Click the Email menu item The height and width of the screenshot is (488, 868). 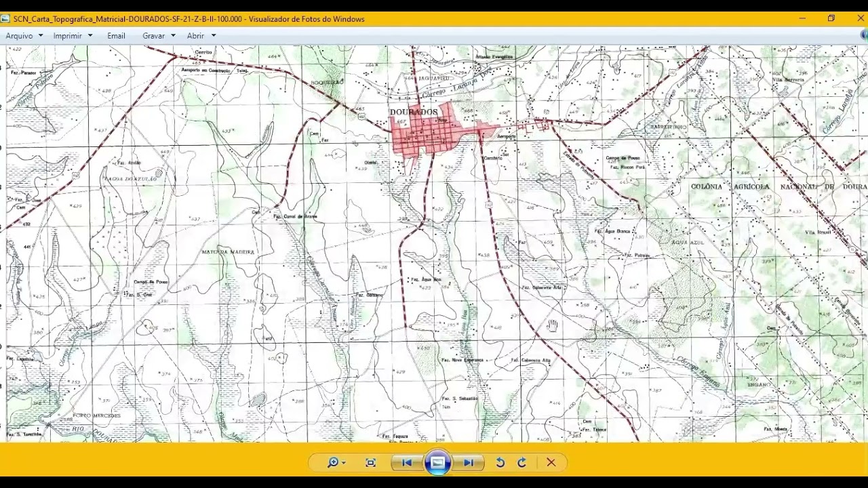116,36
